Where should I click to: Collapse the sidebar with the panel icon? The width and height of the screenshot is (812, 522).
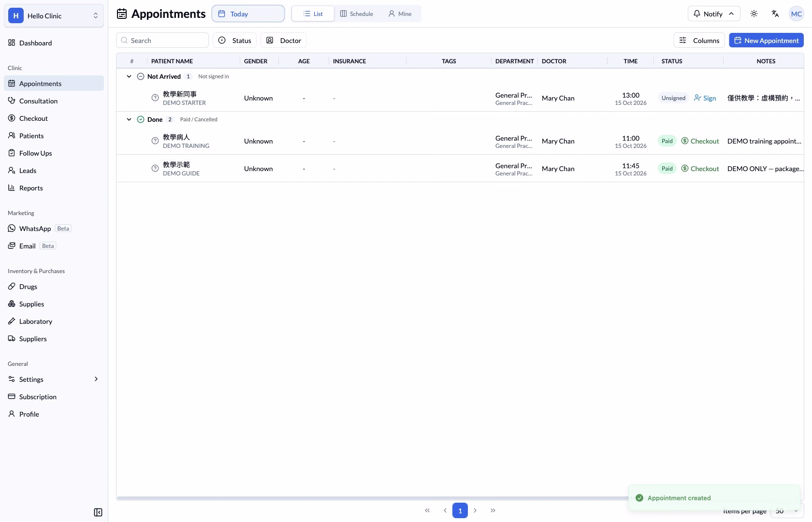click(x=98, y=512)
